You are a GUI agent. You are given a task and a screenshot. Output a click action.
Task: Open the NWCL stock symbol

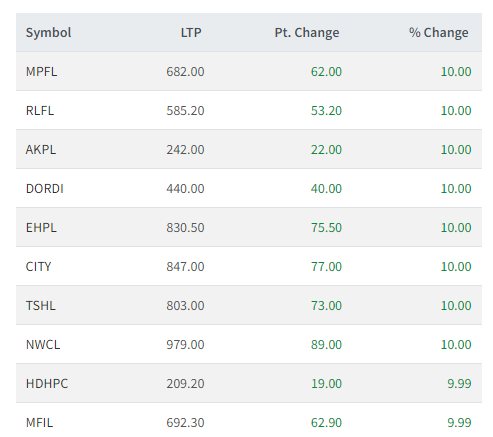coord(43,344)
